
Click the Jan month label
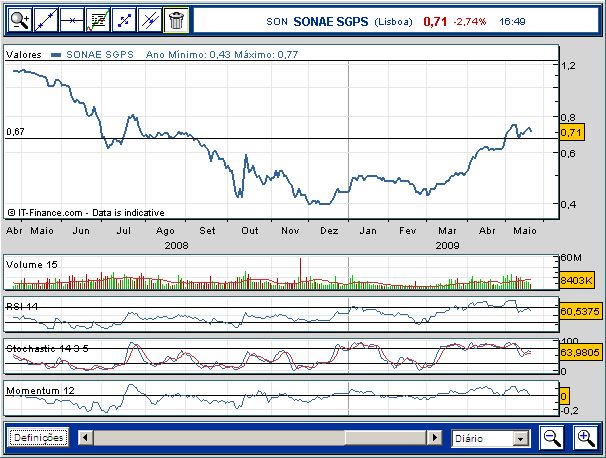368,231
